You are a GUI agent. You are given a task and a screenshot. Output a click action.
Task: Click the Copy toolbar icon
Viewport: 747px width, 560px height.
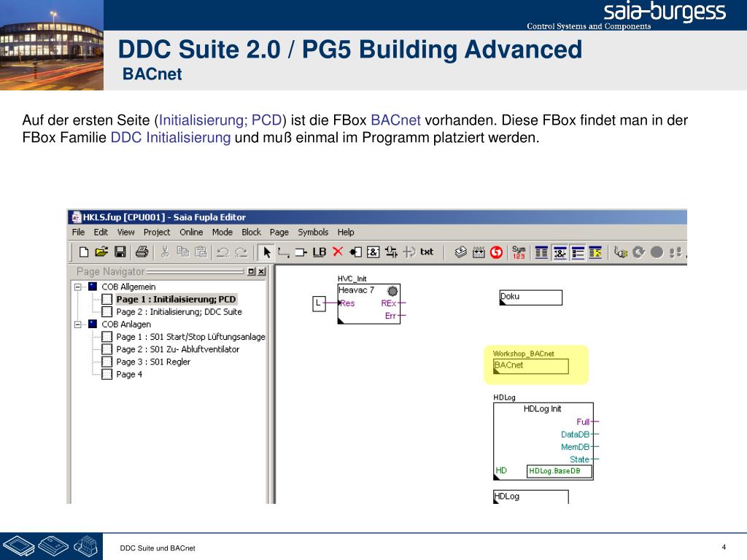click(183, 252)
